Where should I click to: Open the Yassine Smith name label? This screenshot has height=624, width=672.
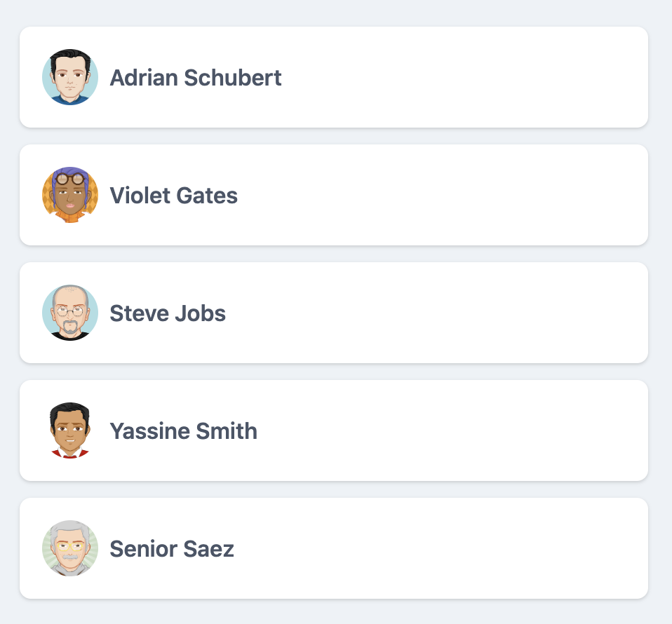183,430
